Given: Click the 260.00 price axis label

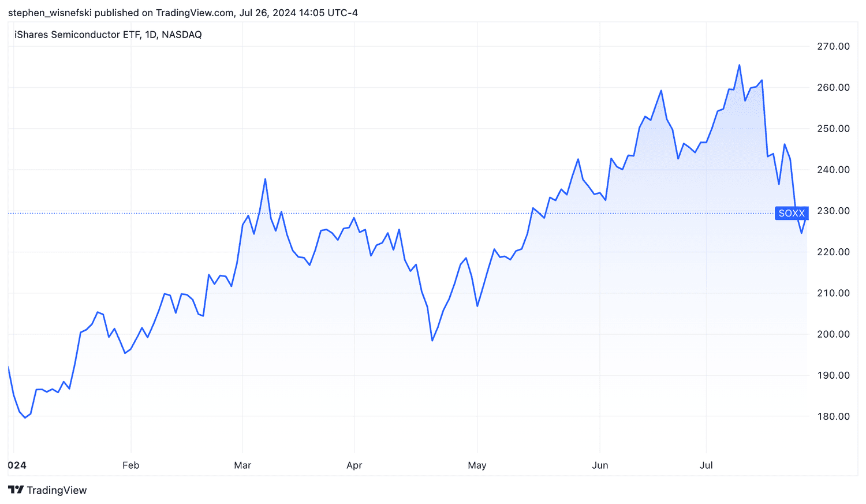Looking at the screenshot, I should pos(833,87).
